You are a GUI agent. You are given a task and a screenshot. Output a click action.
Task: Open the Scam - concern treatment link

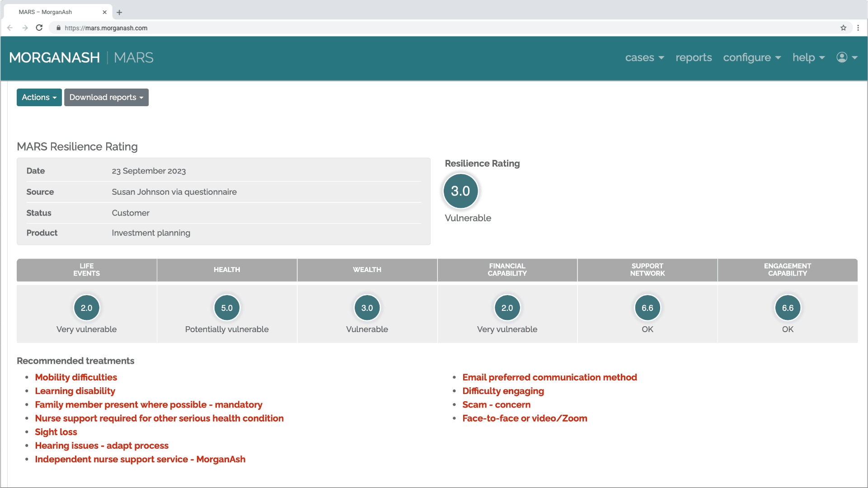click(496, 405)
